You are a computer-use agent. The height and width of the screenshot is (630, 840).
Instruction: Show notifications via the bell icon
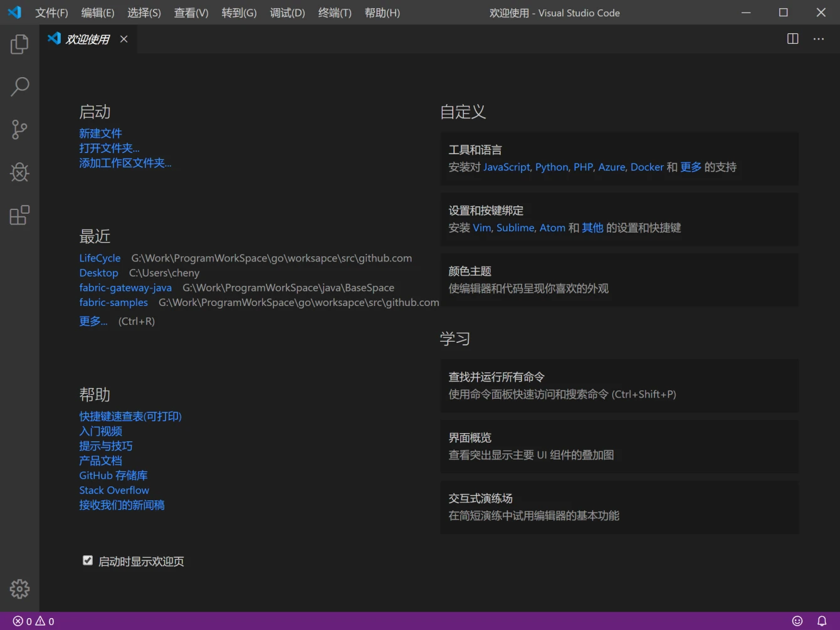click(x=822, y=621)
